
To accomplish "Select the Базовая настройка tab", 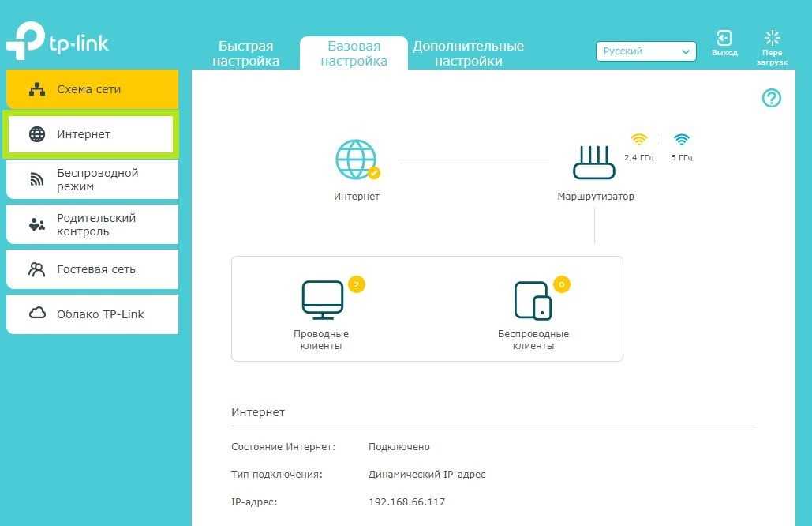I will pyautogui.click(x=354, y=53).
